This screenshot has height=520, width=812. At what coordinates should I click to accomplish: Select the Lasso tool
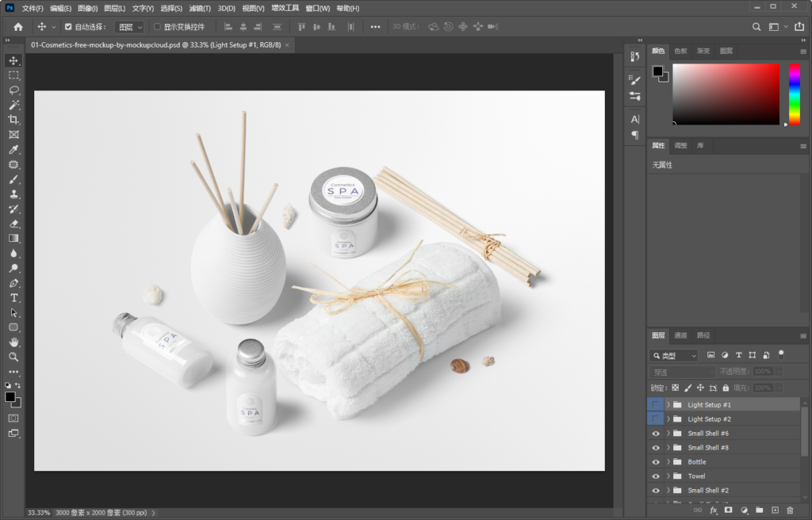(x=13, y=90)
